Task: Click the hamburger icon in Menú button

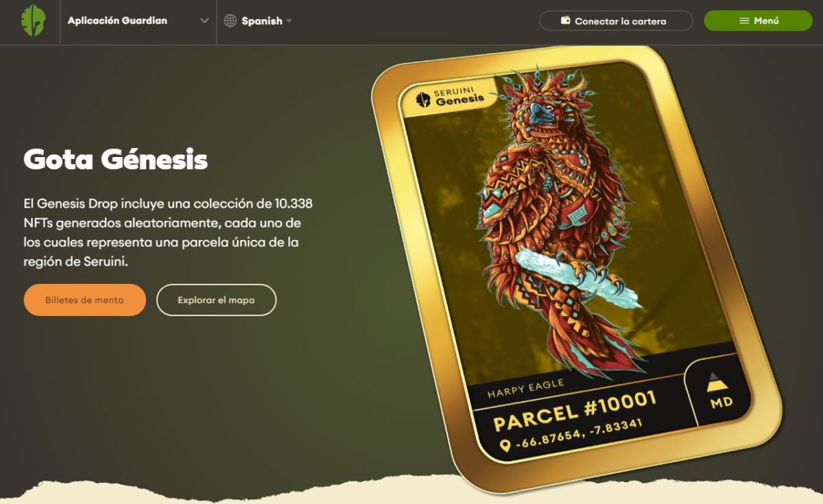Action: pyautogui.click(x=744, y=21)
